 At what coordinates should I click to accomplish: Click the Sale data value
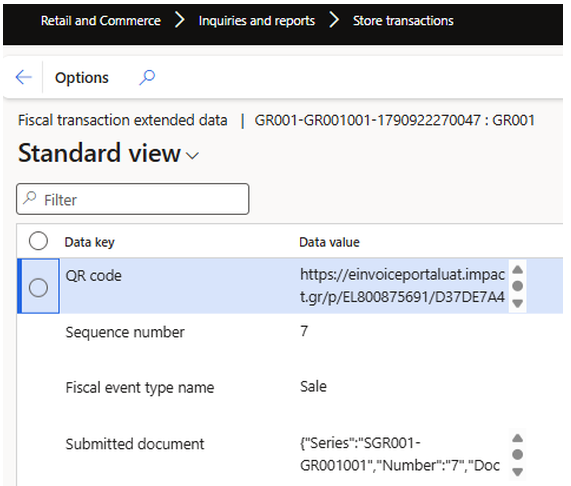(313, 386)
